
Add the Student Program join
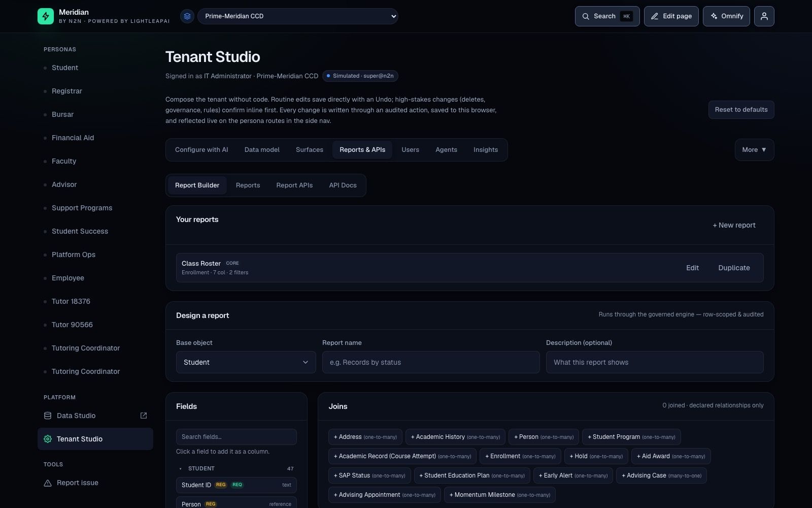[631, 437]
